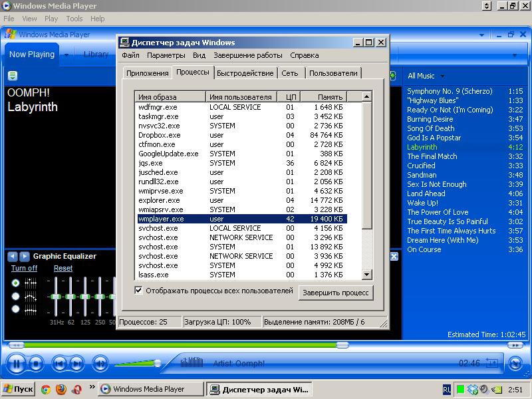
Task: Skip to the next track
Action: [76, 363]
